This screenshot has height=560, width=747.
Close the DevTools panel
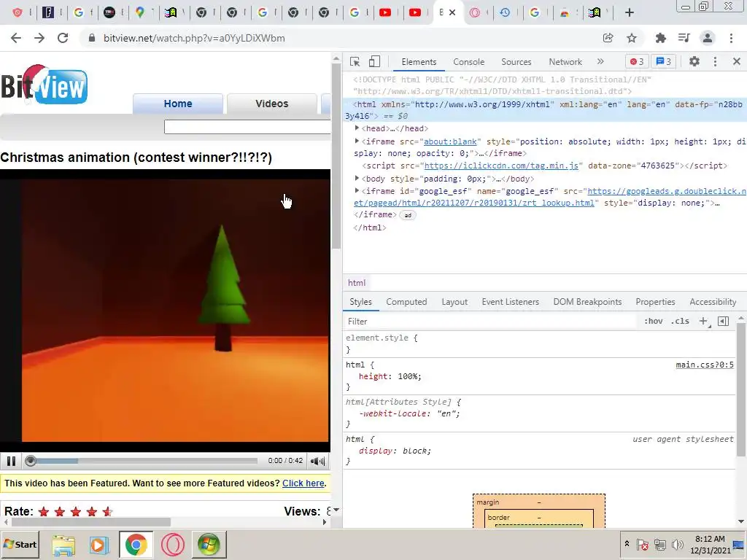pyautogui.click(x=737, y=61)
